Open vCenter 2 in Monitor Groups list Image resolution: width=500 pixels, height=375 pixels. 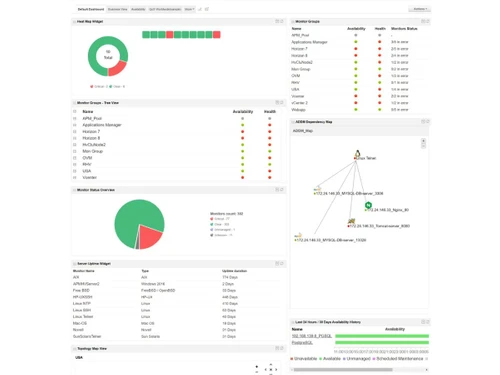pyautogui.click(x=300, y=103)
